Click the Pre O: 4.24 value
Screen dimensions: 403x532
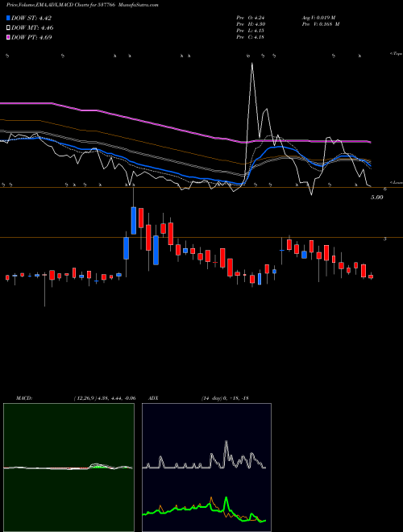[251, 18]
